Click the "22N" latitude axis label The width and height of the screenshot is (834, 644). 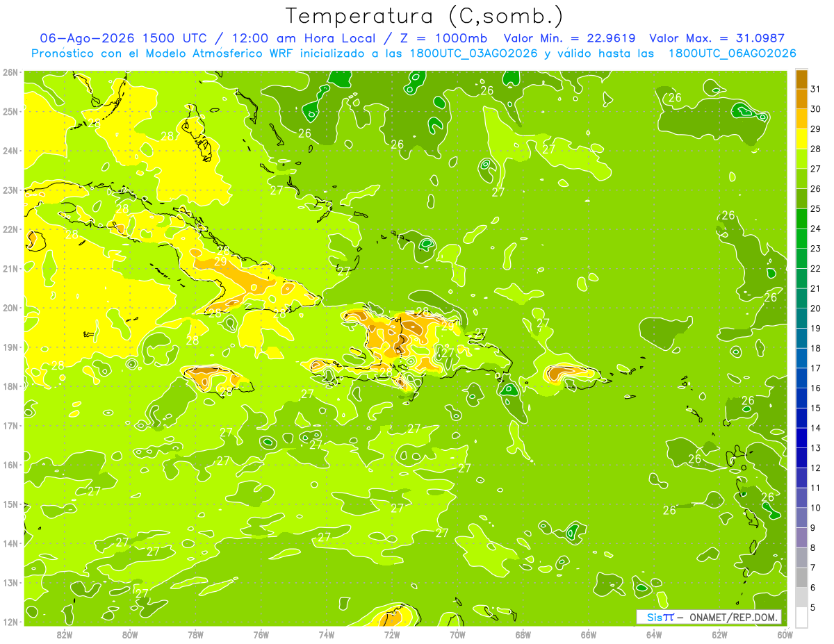click(x=10, y=229)
